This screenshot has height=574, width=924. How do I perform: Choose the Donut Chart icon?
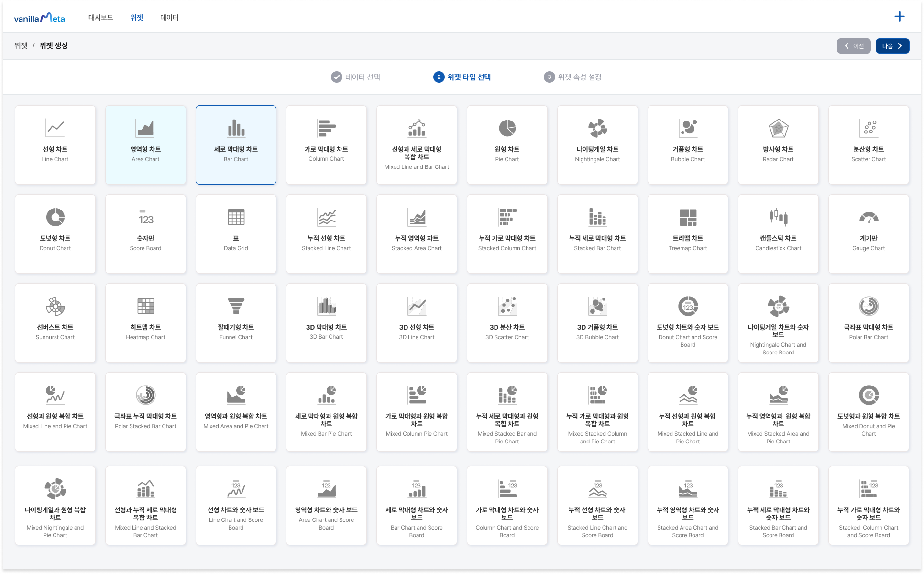(x=55, y=217)
